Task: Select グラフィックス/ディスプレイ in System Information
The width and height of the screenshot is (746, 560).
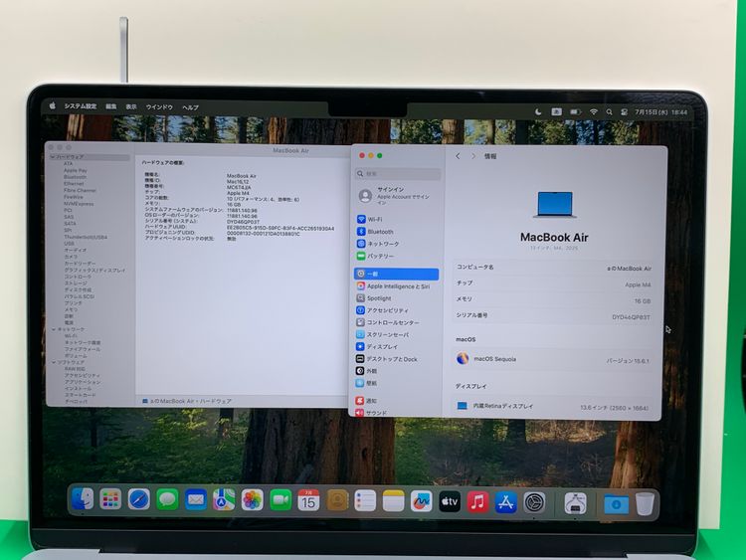Action: (x=94, y=271)
